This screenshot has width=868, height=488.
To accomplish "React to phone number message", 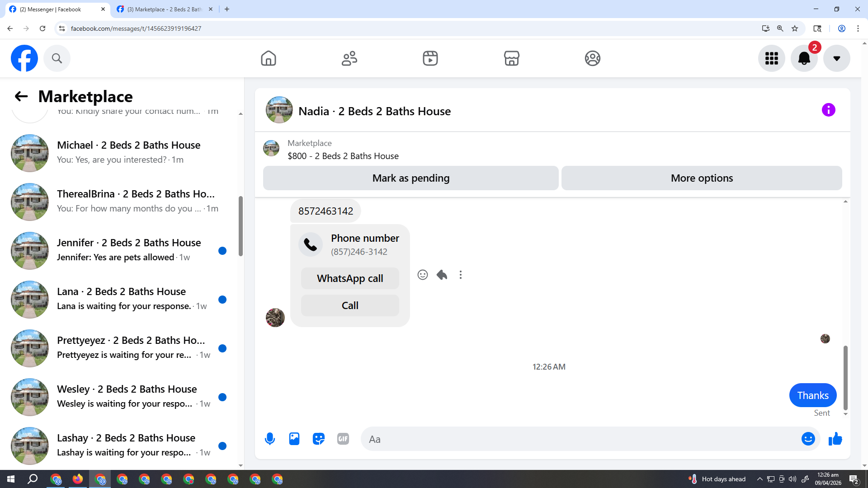I will 422,275.
